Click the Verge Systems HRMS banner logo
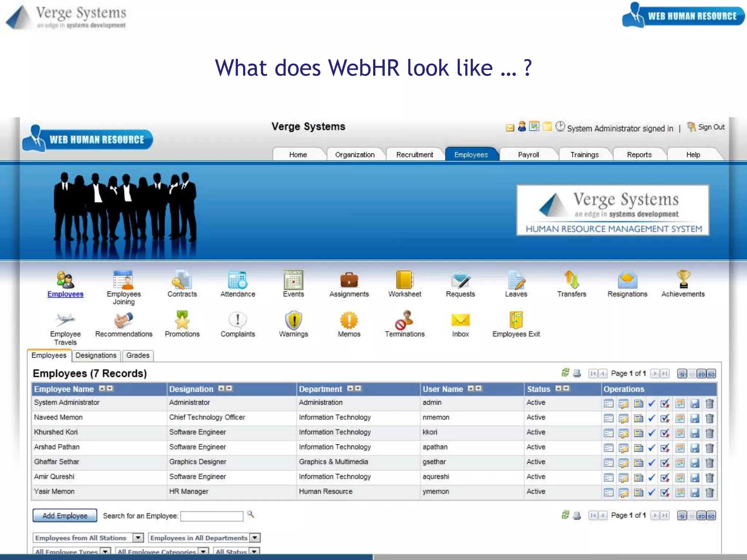The width and height of the screenshot is (747, 560). [613, 210]
